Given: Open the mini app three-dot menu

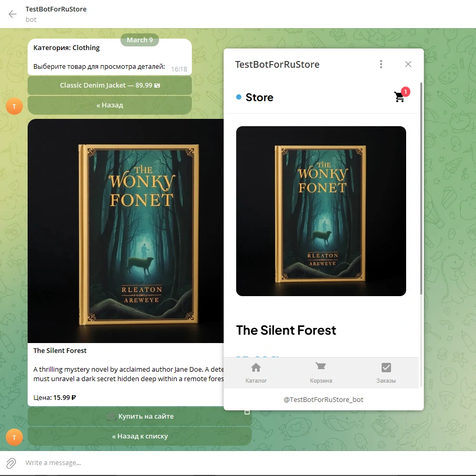Looking at the screenshot, I should [381, 64].
